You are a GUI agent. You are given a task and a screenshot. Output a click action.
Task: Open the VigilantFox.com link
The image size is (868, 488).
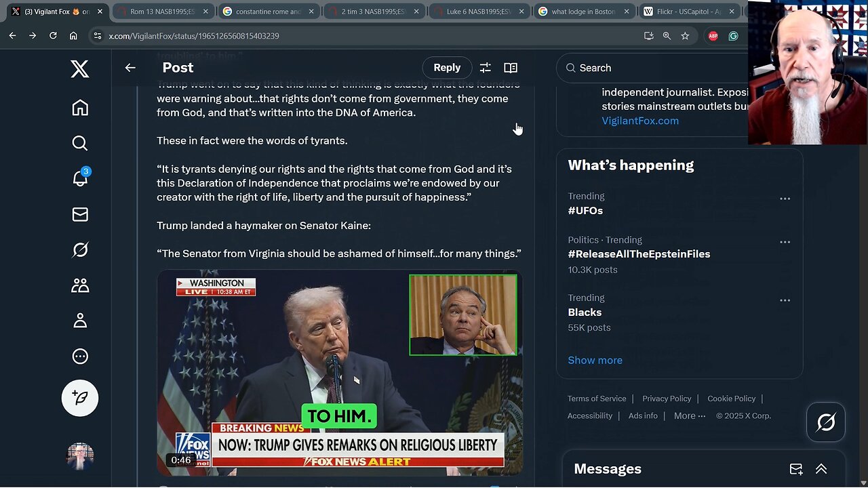coord(640,121)
